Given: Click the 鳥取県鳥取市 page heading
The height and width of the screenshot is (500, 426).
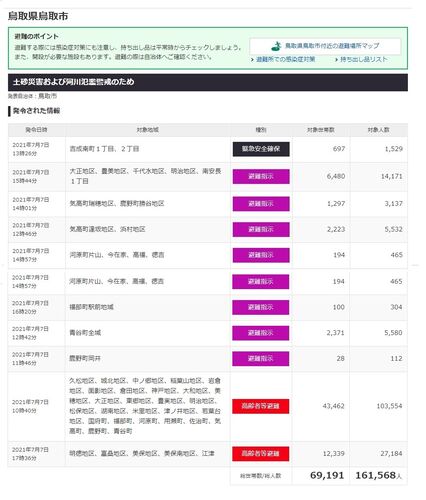Looking at the screenshot, I should [38, 16].
